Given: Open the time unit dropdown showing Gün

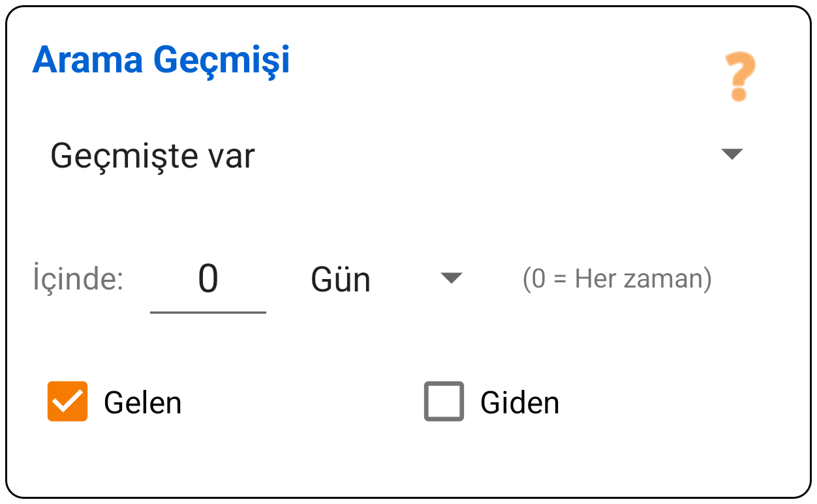Looking at the screenshot, I should point(452,279).
